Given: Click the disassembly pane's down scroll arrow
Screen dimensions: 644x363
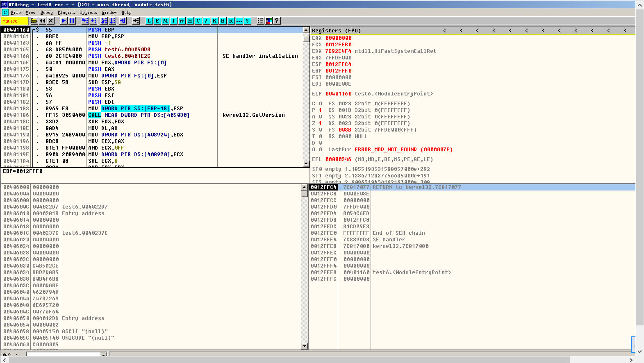Looking at the screenshot, I should [x=306, y=164].
